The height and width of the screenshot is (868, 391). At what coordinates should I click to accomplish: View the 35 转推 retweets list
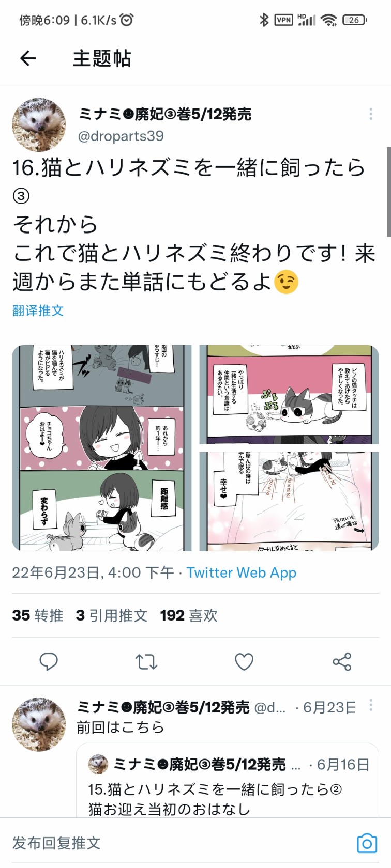pyautogui.click(x=38, y=615)
